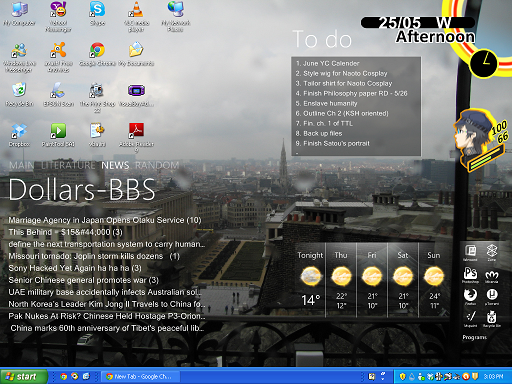Launch PaintTool SAI shortcut
Viewport: 512px width, 384px height.
[58, 135]
